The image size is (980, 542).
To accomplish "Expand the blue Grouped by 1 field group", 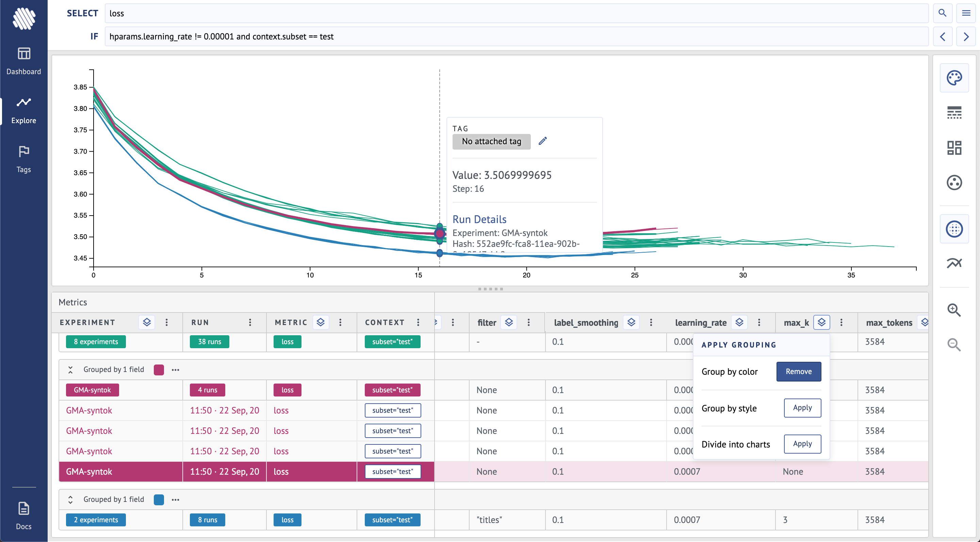I will coord(70,499).
